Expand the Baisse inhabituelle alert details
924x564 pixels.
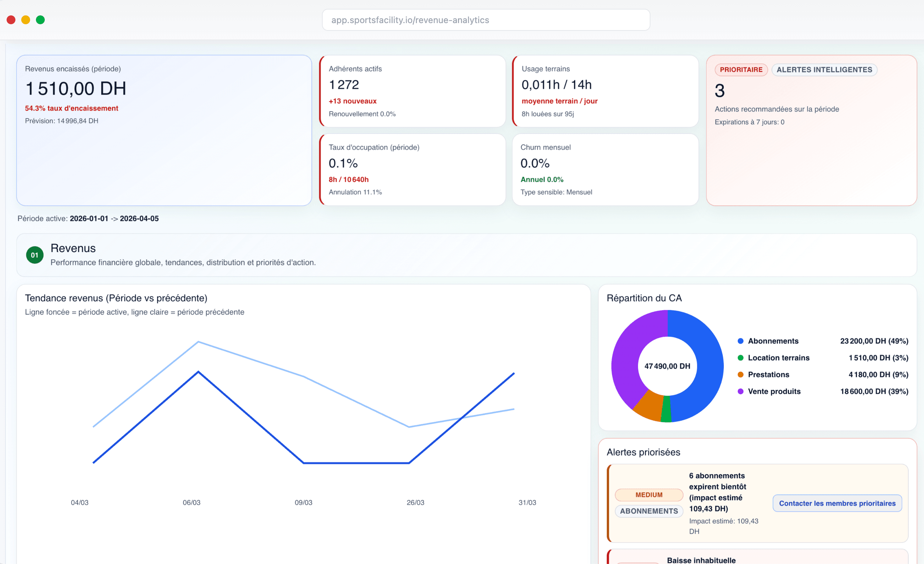click(701, 560)
